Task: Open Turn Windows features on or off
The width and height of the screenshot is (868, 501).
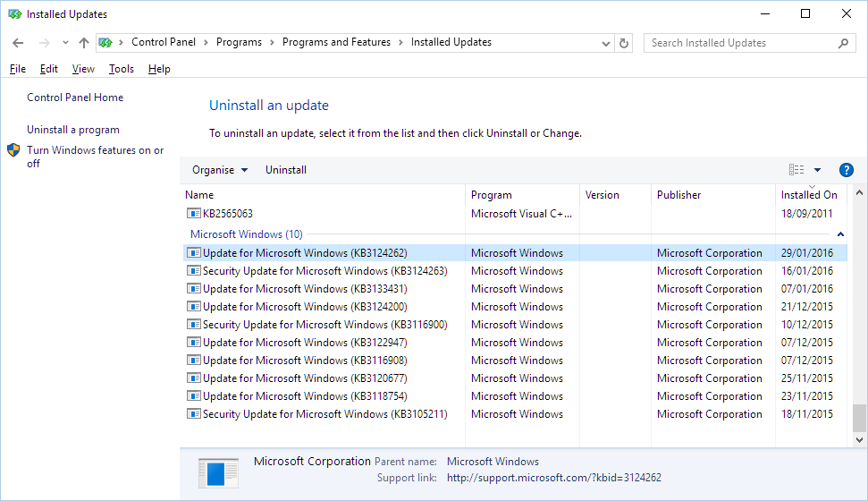Action: click(x=96, y=157)
